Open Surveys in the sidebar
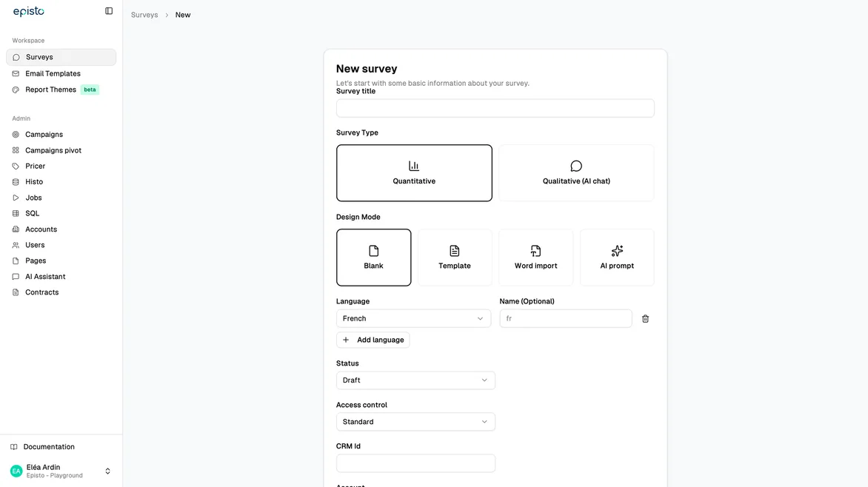 pyautogui.click(x=61, y=57)
